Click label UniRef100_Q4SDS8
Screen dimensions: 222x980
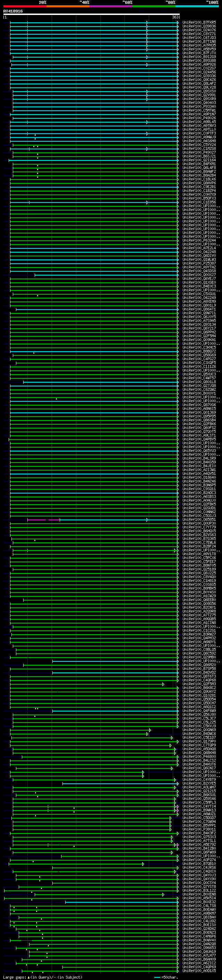click(x=199, y=271)
